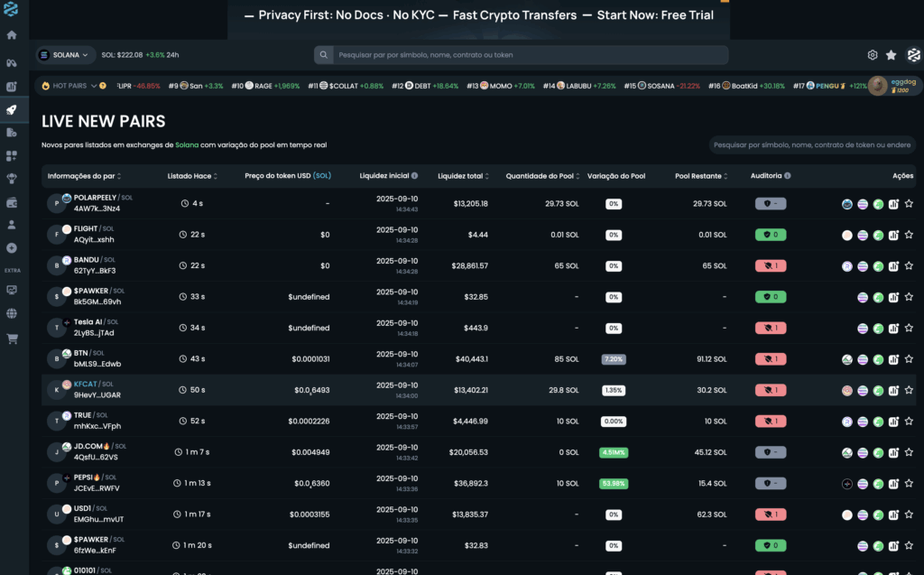Select the rocket Live Pairs icon in sidebar

coord(13,110)
